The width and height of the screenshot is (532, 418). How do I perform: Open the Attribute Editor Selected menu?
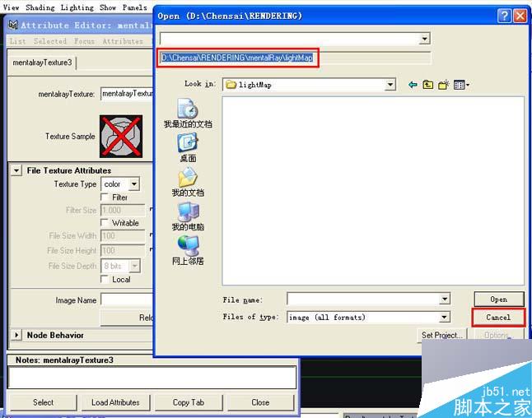pyautogui.click(x=50, y=41)
